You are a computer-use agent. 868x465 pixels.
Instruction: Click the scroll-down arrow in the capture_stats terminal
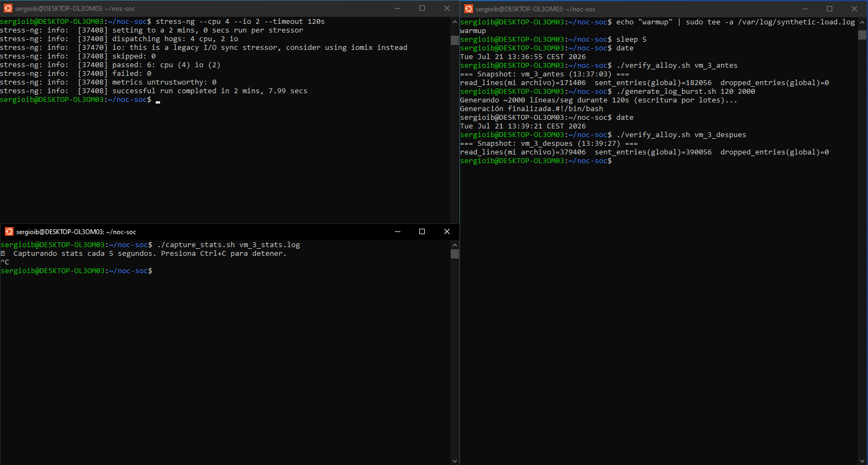pos(455,461)
